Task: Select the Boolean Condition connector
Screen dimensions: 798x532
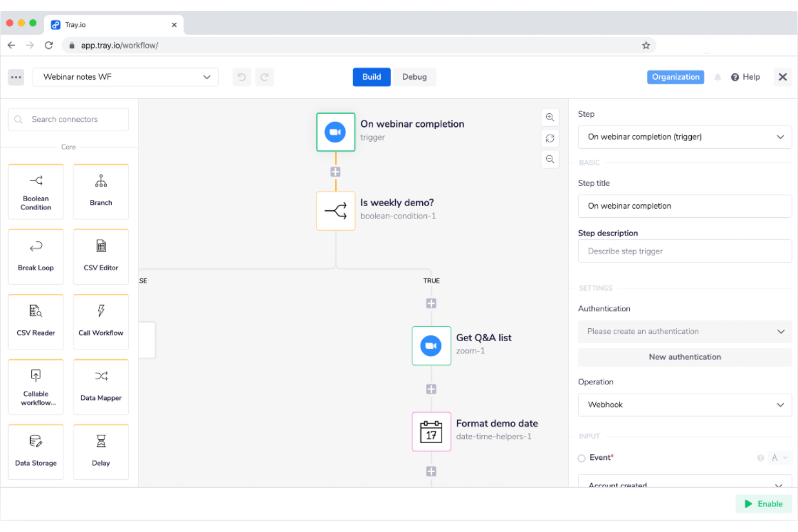Action: [x=36, y=191]
